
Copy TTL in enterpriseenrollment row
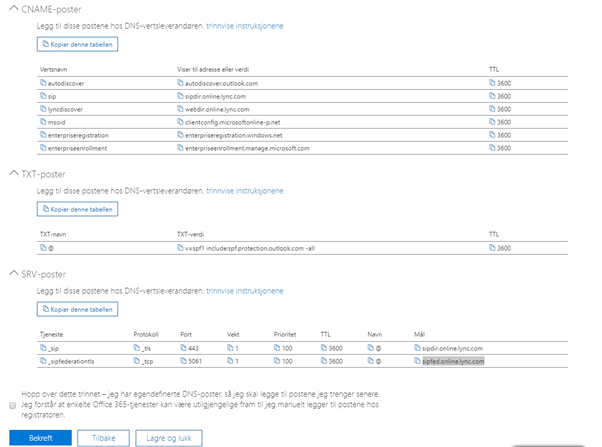point(492,147)
